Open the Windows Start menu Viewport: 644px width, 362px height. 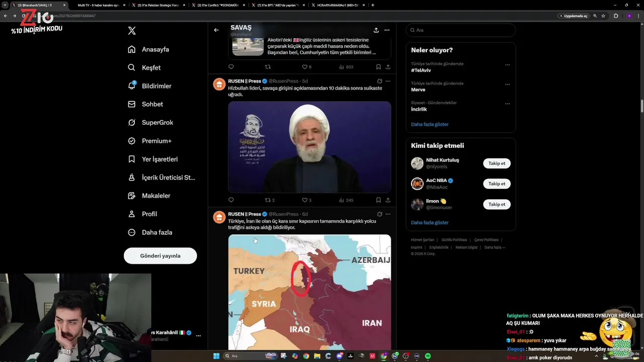click(x=216, y=356)
